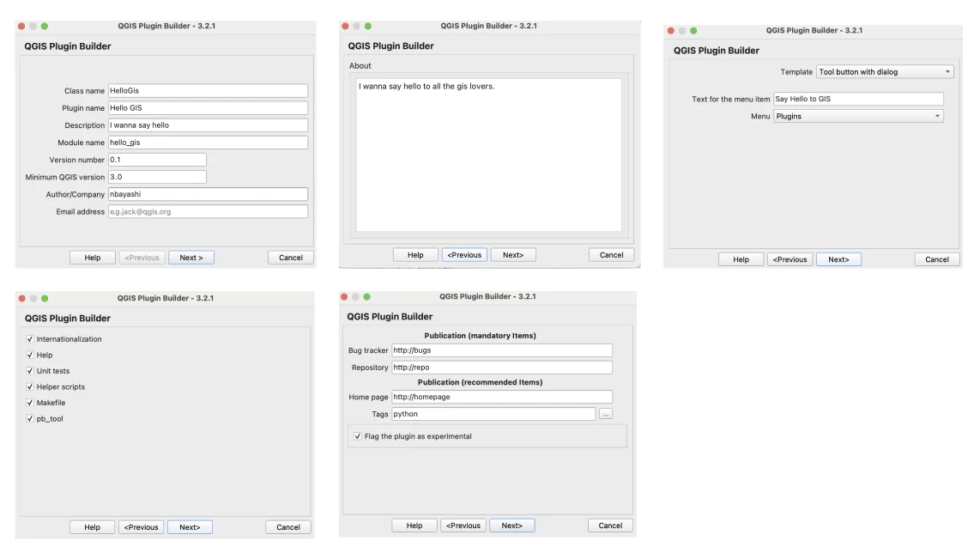The image size is (980, 553).
Task: Click the Description field 'I wanna say hello'
Action: coord(208,125)
